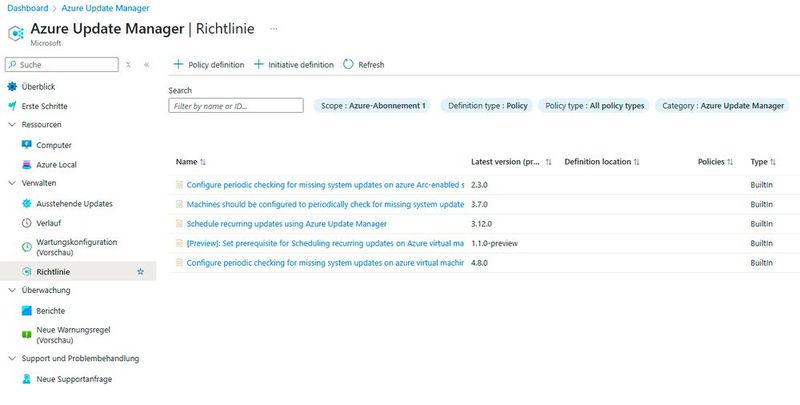800x405 pixels.
Task: Click document icon beside Schedule recurring updates
Action: (179, 223)
